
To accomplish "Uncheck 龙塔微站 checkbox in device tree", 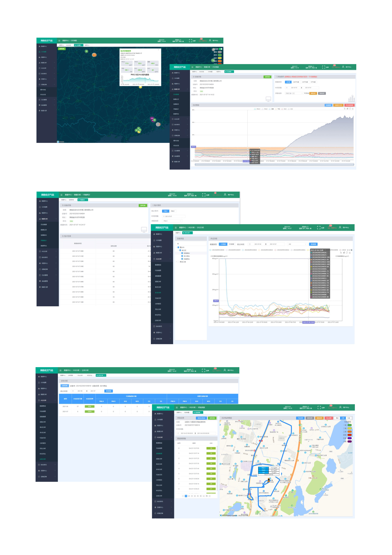I will click(182, 253).
